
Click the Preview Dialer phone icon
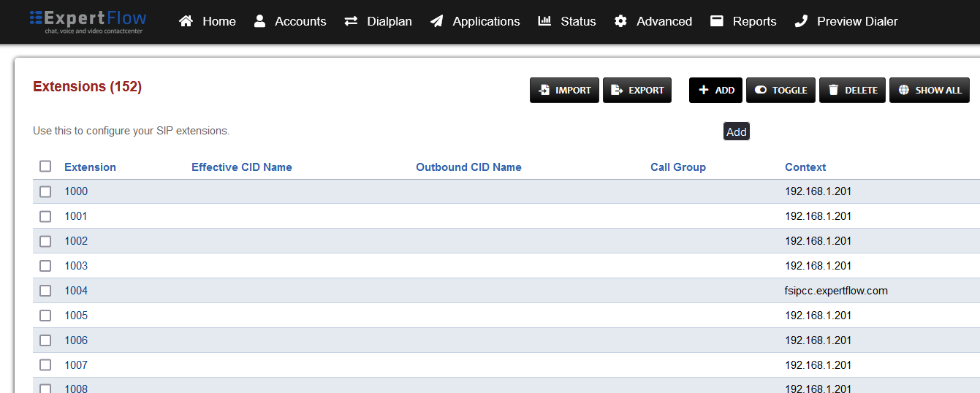coord(801,21)
